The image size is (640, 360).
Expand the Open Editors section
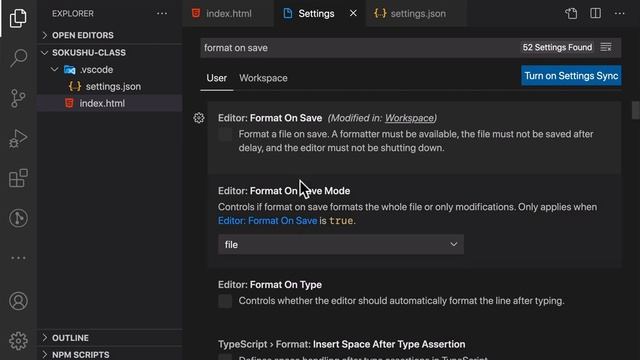[109, 35]
